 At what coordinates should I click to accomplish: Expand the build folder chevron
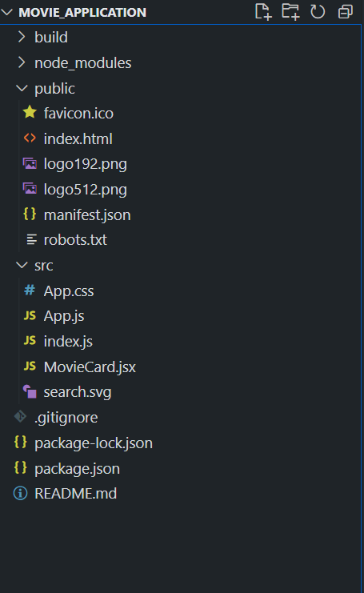[x=22, y=37]
